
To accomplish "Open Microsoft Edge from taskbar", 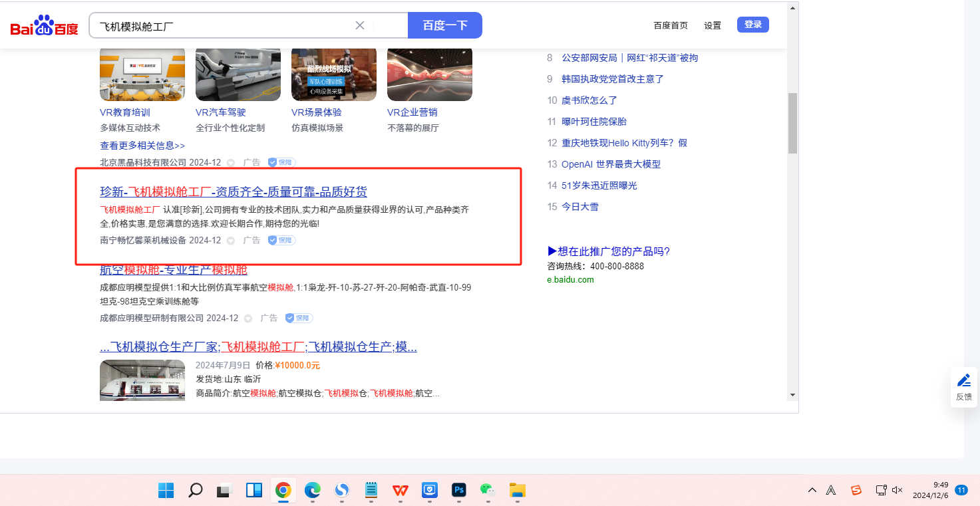I will click(x=312, y=490).
